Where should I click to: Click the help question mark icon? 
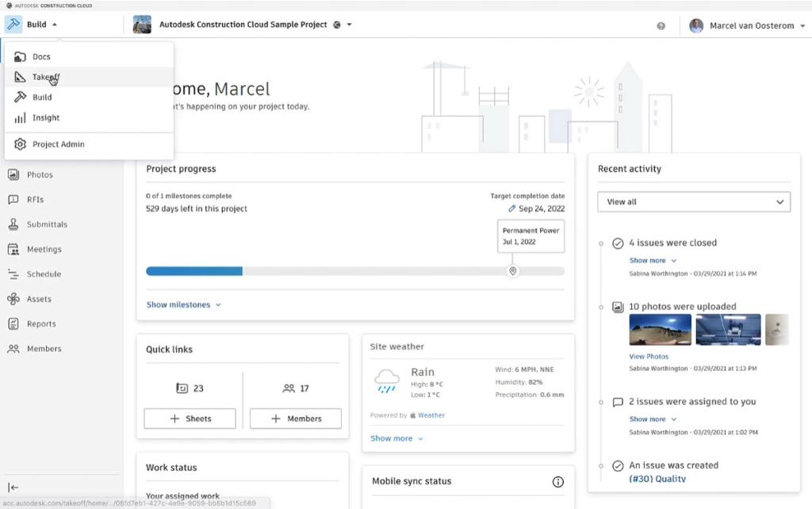click(661, 26)
